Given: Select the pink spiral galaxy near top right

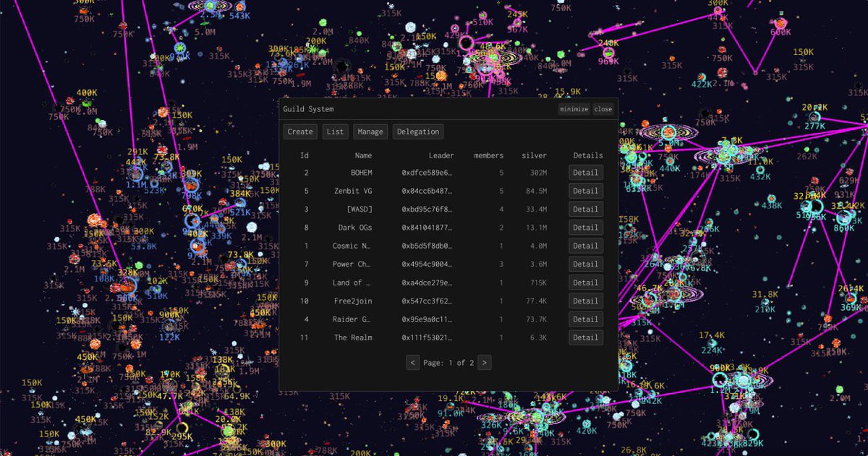Looking at the screenshot, I should coord(667,132).
